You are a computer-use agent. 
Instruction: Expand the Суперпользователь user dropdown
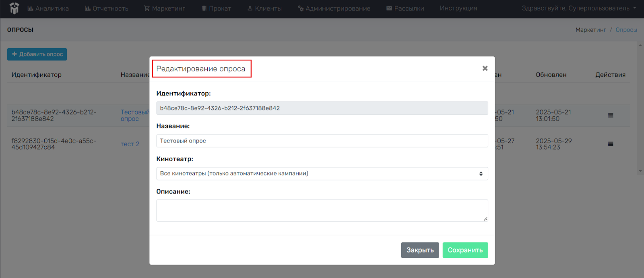(579, 8)
